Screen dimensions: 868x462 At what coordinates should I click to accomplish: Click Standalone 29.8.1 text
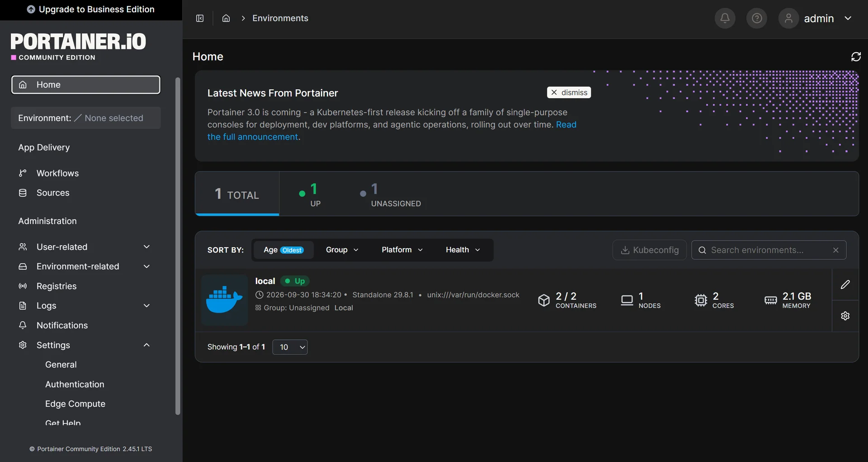382,295
